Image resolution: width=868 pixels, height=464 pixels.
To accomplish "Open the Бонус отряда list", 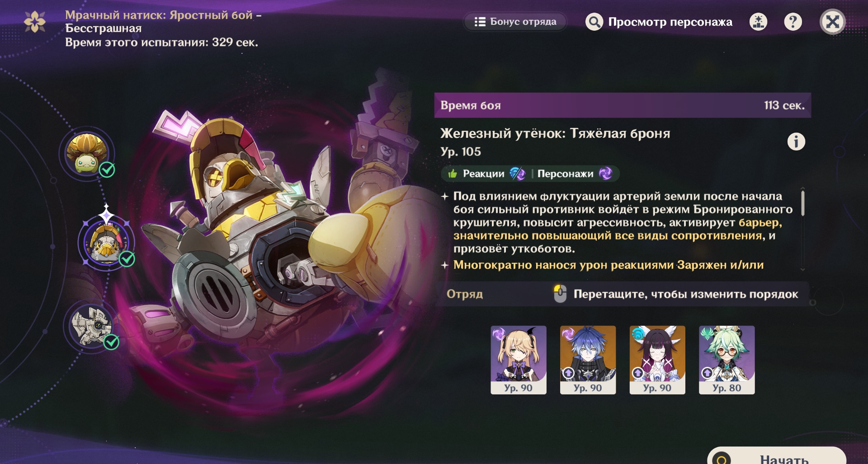I will 515,22.
